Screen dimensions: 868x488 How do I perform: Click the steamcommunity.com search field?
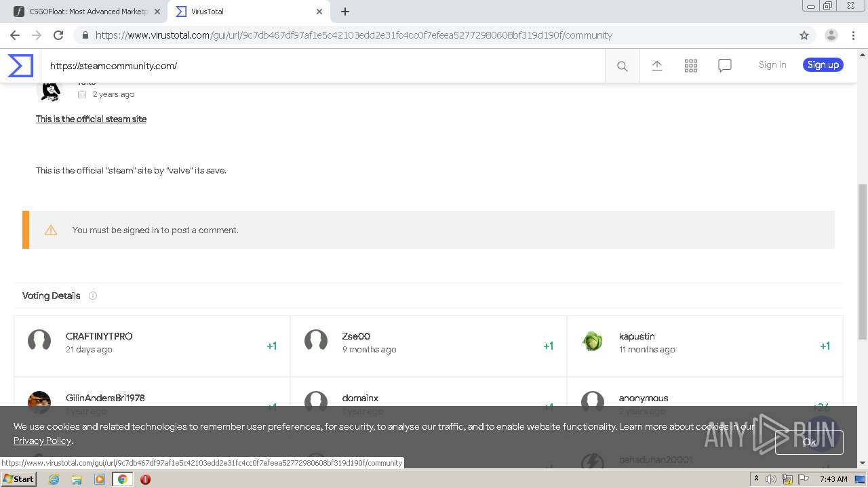tap(323, 66)
